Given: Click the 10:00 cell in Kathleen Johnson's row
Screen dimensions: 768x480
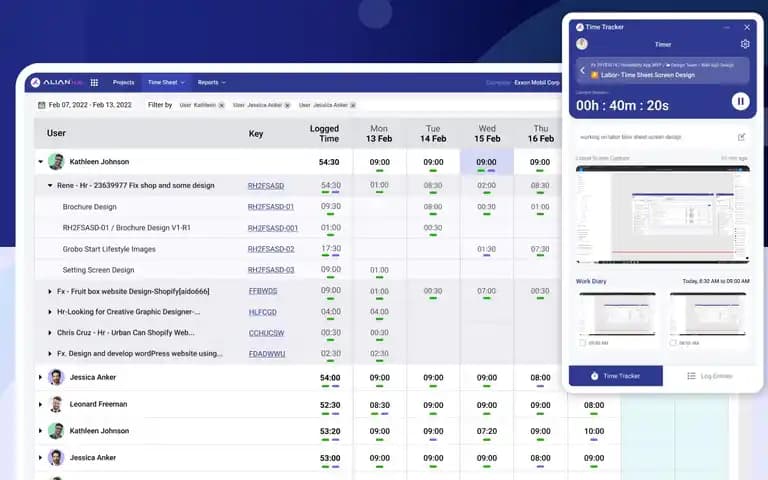Looking at the screenshot, I should [x=594, y=431].
